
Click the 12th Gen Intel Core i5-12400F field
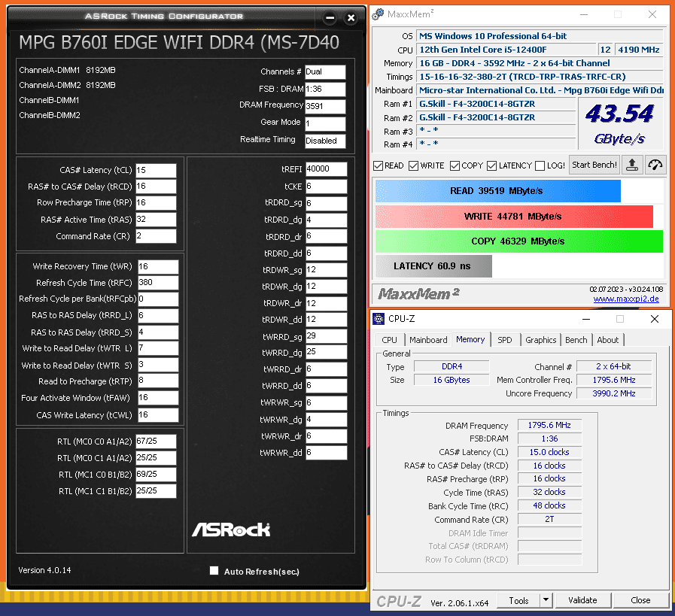(506, 50)
